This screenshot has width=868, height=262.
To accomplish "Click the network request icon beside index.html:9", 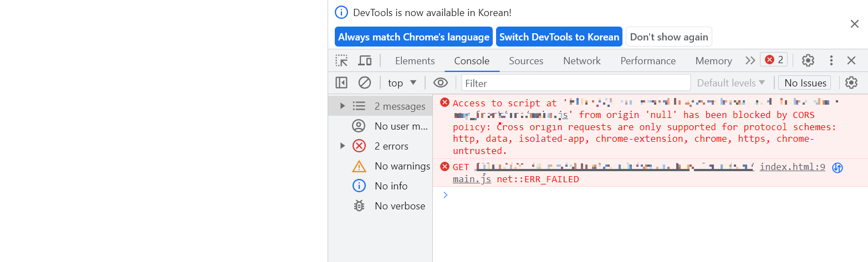I will point(838,167).
